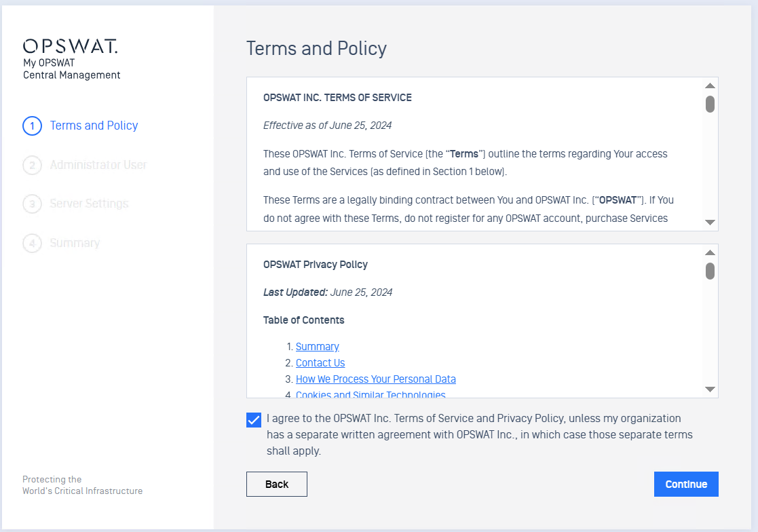Image resolution: width=758 pixels, height=532 pixels.
Task: Click Privacy Policy scroll up arrow
Action: 710,252
